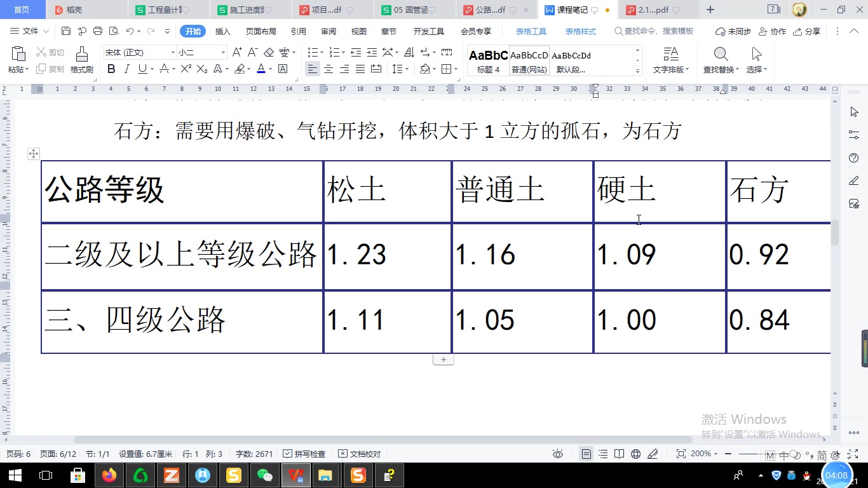Click the Undo arrow icon

(130, 31)
